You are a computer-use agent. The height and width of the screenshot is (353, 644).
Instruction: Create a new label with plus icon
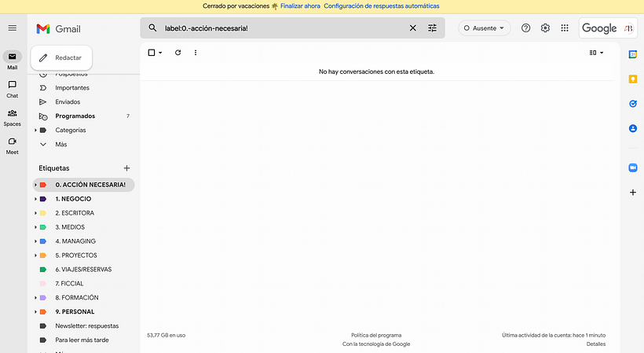coord(127,168)
